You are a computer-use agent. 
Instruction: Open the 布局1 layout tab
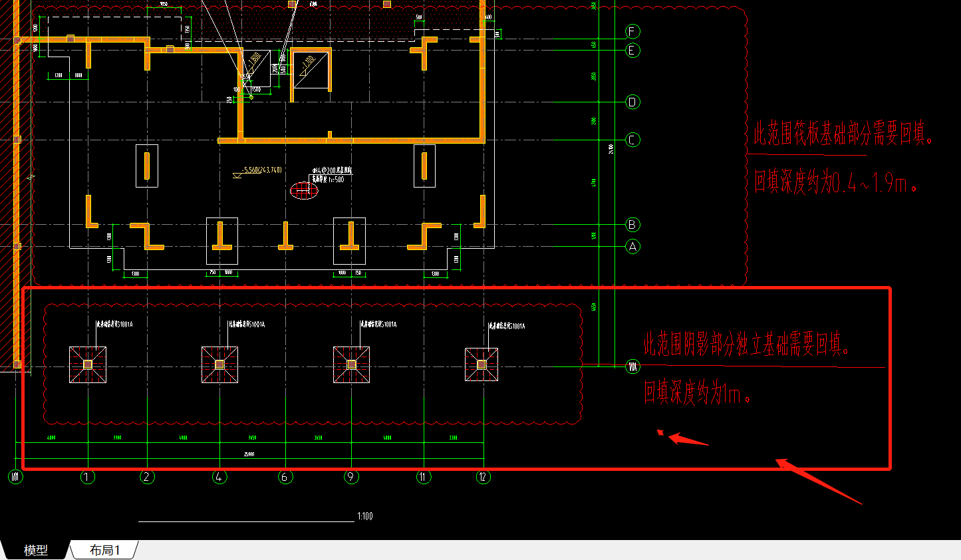[104, 550]
